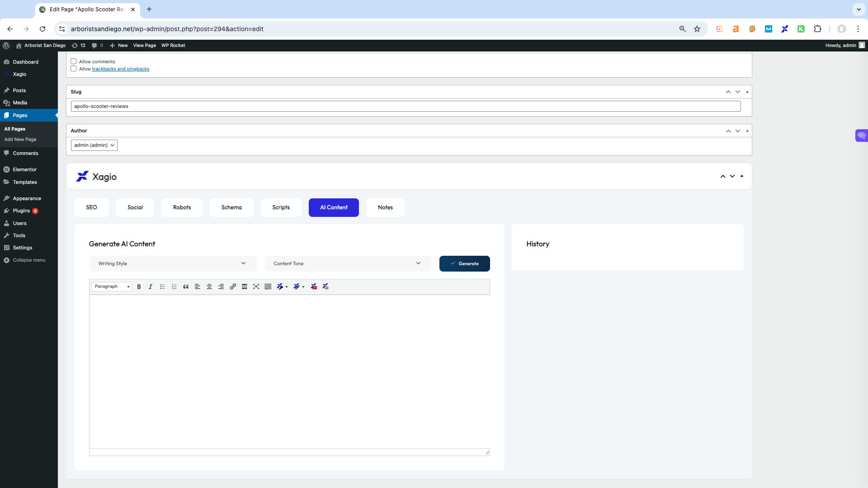Open Paragraph format dropdown

tap(112, 286)
